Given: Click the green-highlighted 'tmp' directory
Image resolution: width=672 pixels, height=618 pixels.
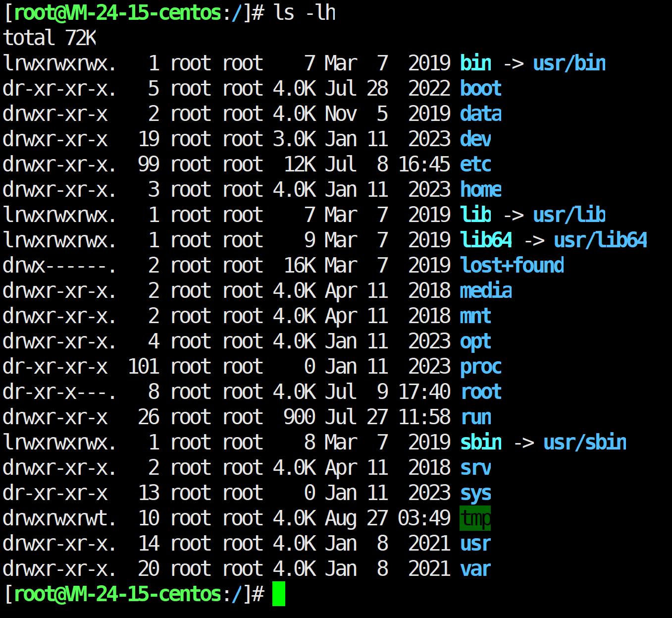Looking at the screenshot, I should [x=475, y=518].
